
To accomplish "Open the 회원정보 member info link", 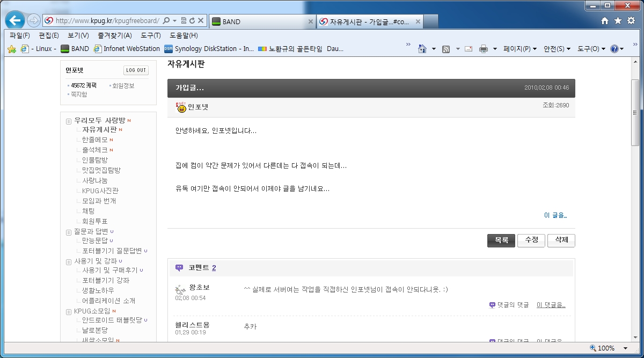I will 123,85.
